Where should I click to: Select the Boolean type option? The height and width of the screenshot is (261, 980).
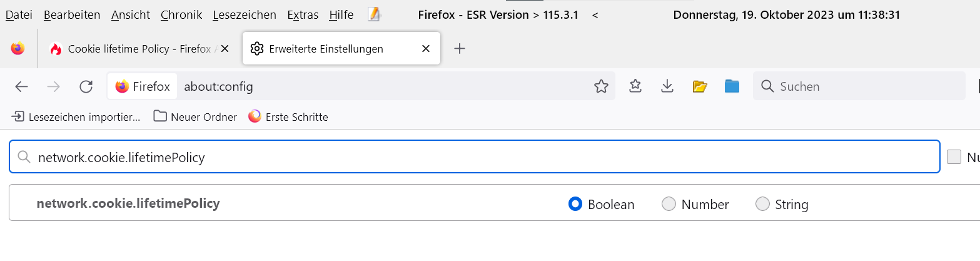pos(575,204)
